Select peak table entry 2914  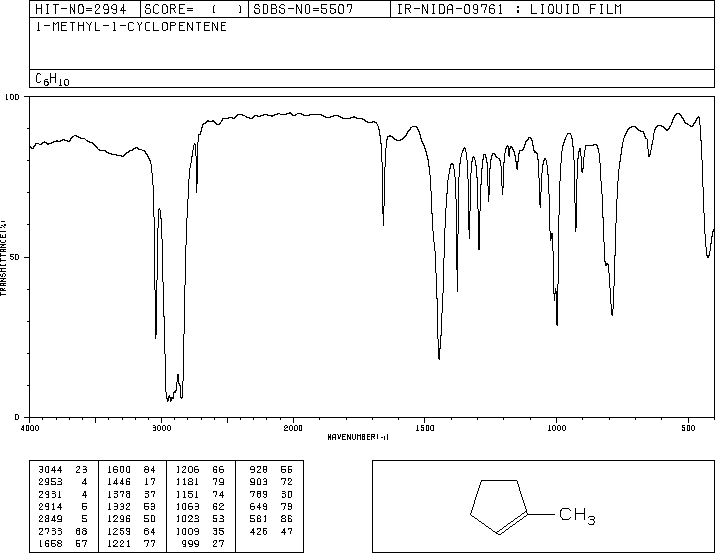pyautogui.click(x=62, y=506)
